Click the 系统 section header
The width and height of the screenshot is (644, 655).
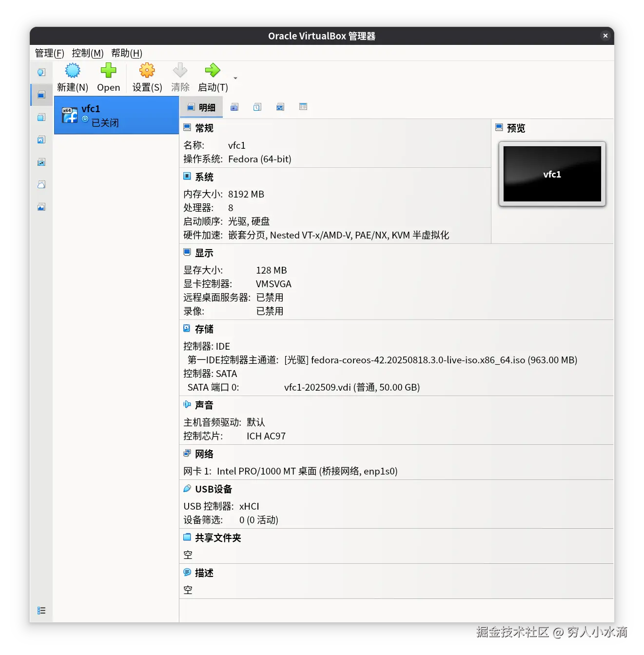tap(204, 177)
